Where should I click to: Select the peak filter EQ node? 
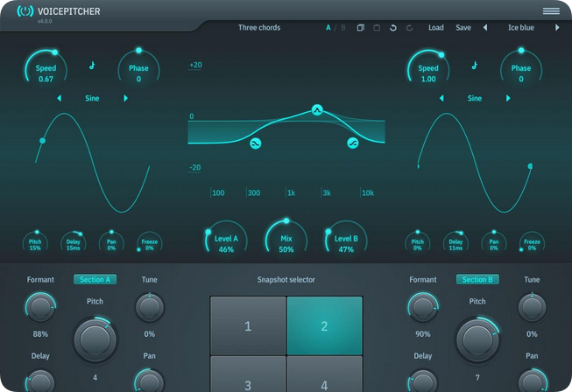[317, 109]
